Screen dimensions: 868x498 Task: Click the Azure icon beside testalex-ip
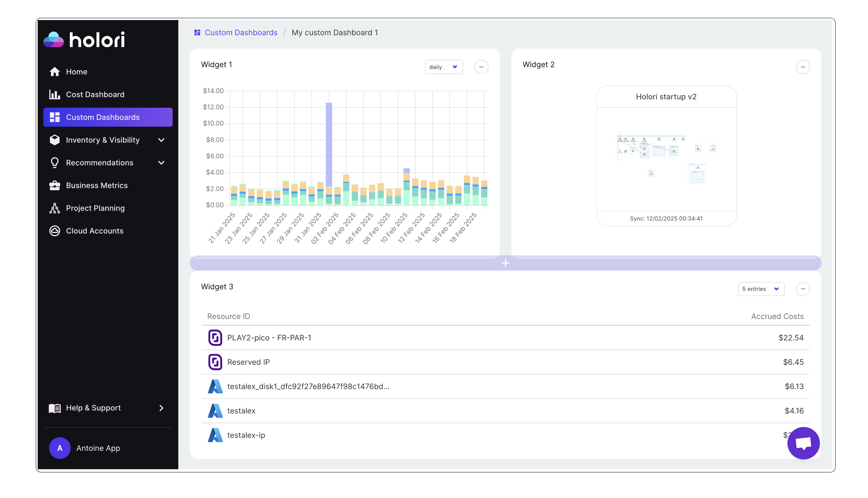tap(215, 435)
